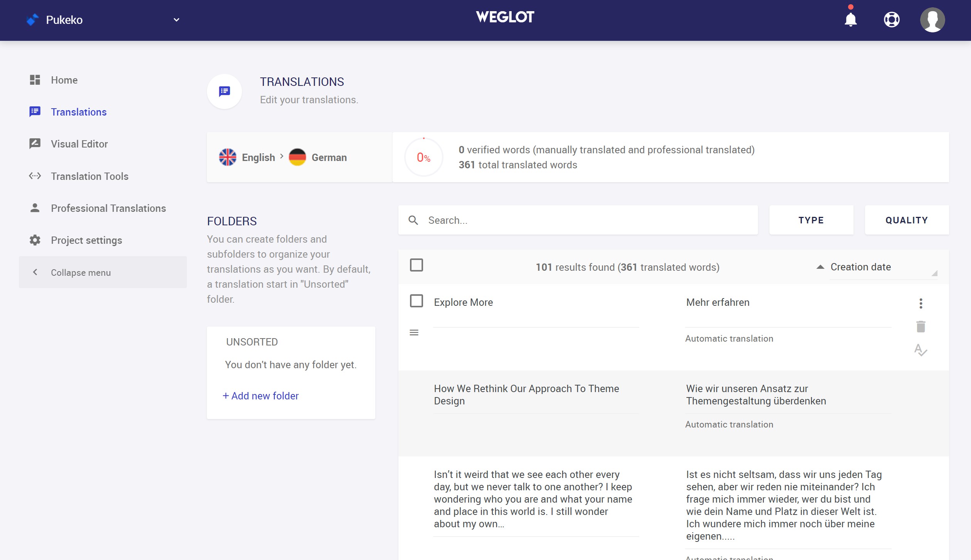
Task: Open the help lifebuoy icon
Action: tap(891, 20)
